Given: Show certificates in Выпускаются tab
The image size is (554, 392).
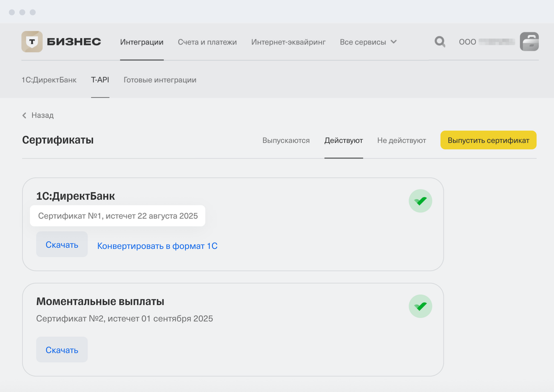Looking at the screenshot, I should point(286,140).
